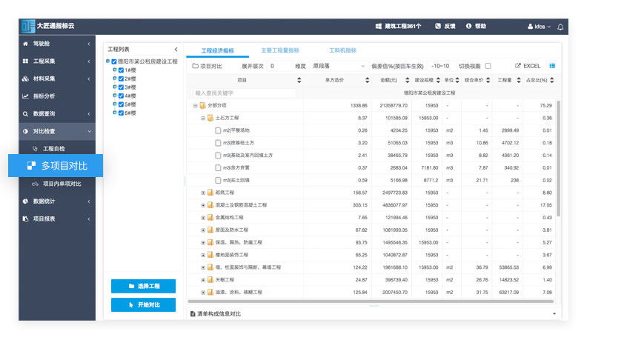Click the blue list-view icon beside EXCEL
This screenshot has height=340, width=644.
(552, 66)
